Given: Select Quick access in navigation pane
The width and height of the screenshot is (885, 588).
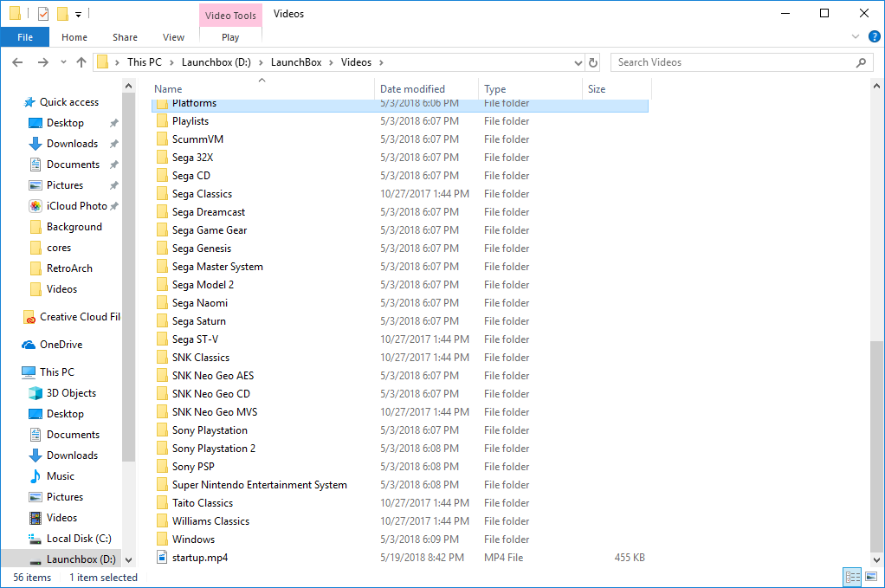Looking at the screenshot, I should [x=69, y=102].
